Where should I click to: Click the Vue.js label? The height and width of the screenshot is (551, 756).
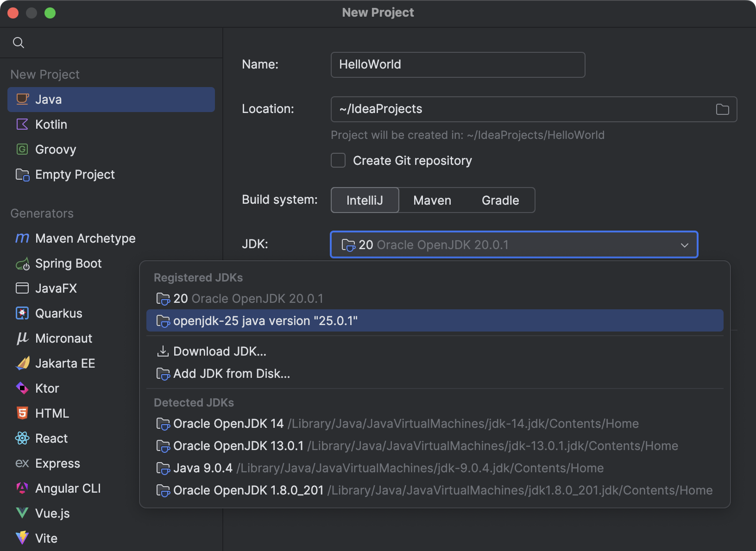click(52, 513)
